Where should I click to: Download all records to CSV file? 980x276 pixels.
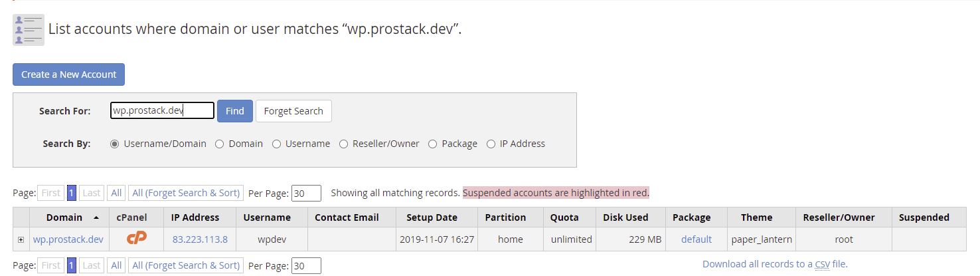pos(775,264)
